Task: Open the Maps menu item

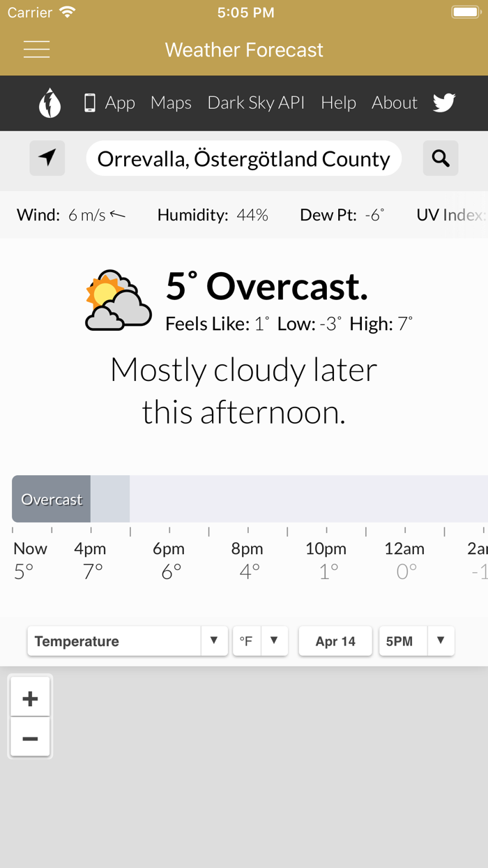Action: pyautogui.click(x=171, y=103)
